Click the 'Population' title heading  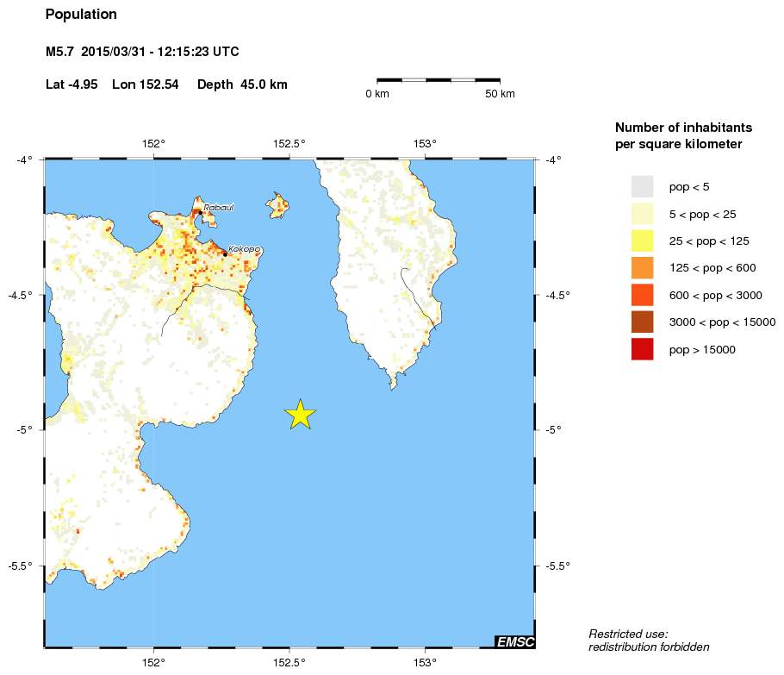[81, 15]
